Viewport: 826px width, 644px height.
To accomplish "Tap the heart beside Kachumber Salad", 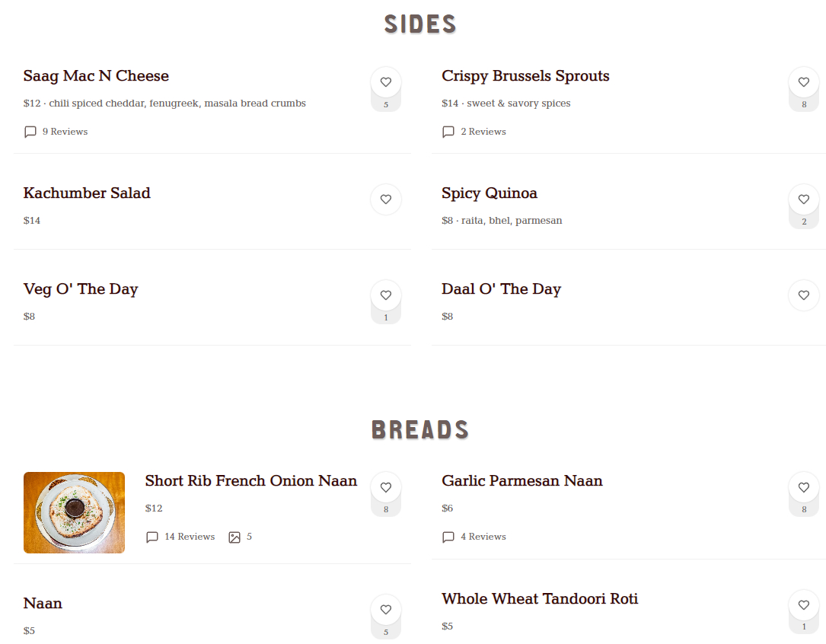I will 385,199.
